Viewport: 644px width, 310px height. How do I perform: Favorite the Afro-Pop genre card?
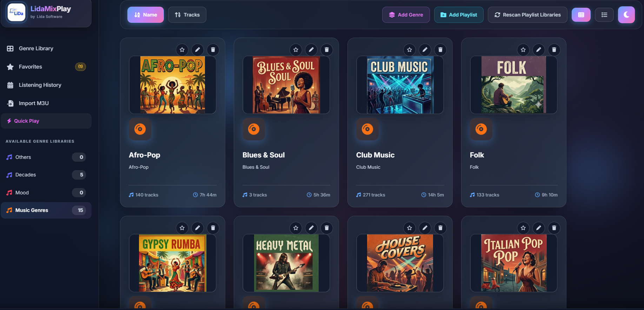click(x=182, y=50)
